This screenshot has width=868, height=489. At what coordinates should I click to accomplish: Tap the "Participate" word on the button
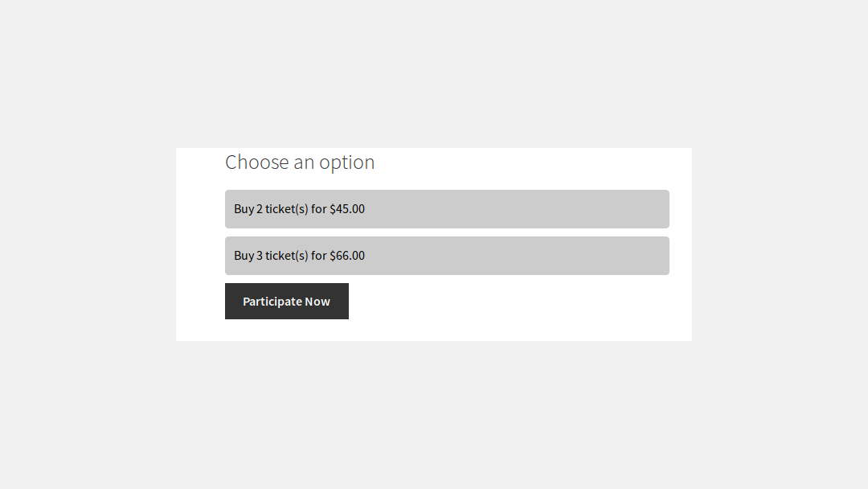(x=272, y=302)
